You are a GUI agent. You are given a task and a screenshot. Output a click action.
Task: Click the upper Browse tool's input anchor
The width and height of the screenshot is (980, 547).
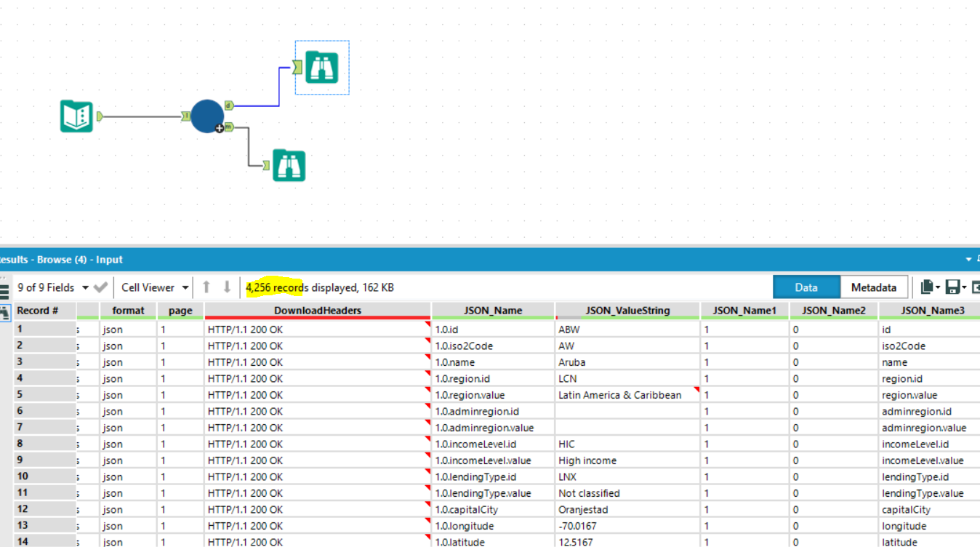(x=297, y=68)
